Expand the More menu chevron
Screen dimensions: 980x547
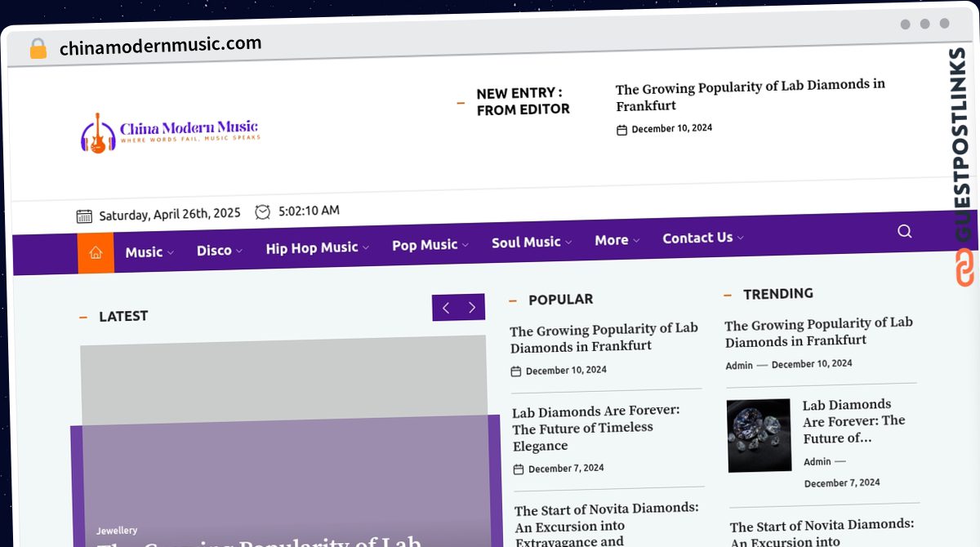(636, 240)
